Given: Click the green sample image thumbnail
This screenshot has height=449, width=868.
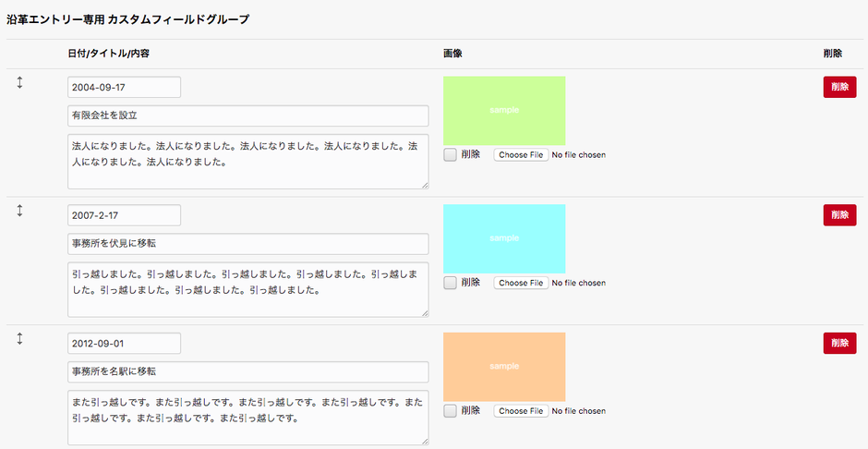Looking at the screenshot, I should click(504, 110).
